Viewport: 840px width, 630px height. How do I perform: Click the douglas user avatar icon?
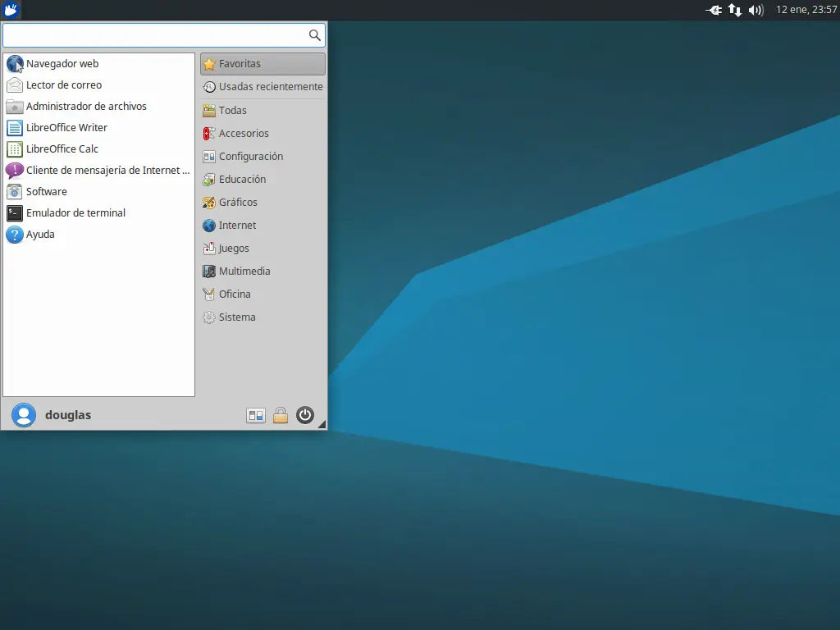point(24,415)
